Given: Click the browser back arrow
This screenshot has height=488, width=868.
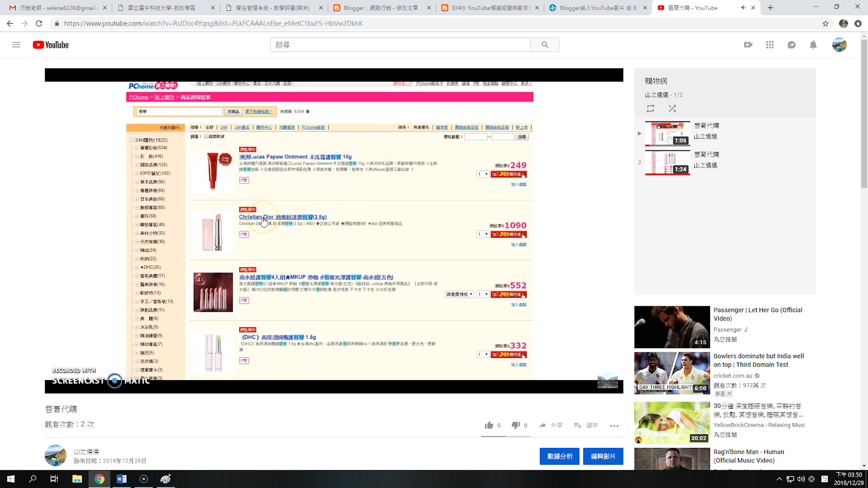Looking at the screenshot, I should [10, 23].
